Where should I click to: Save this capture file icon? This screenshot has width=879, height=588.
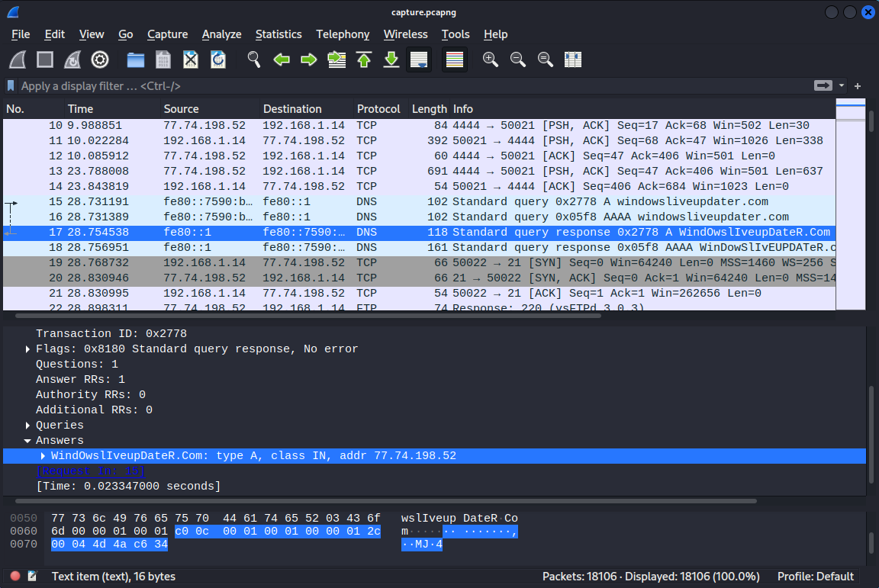tap(163, 59)
